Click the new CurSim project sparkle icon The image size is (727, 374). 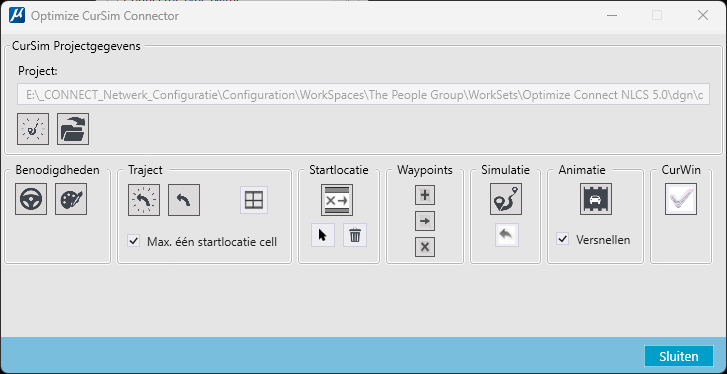[33, 129]
